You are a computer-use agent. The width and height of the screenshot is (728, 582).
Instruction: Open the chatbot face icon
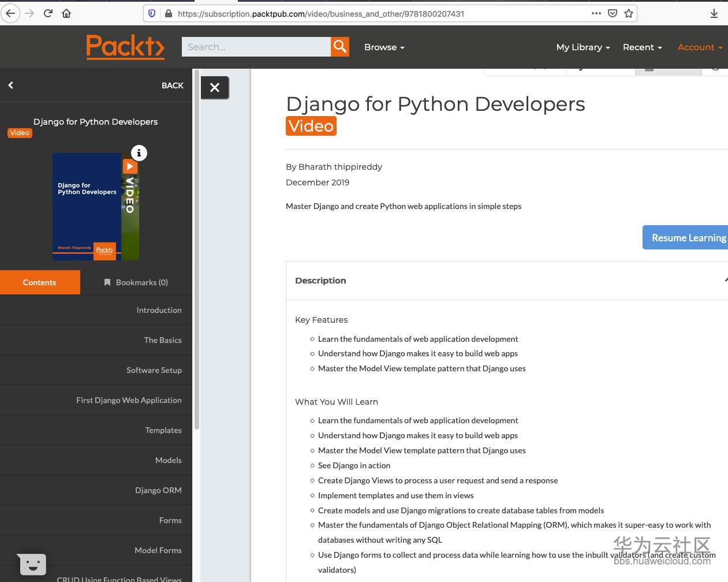coord(32,564)
